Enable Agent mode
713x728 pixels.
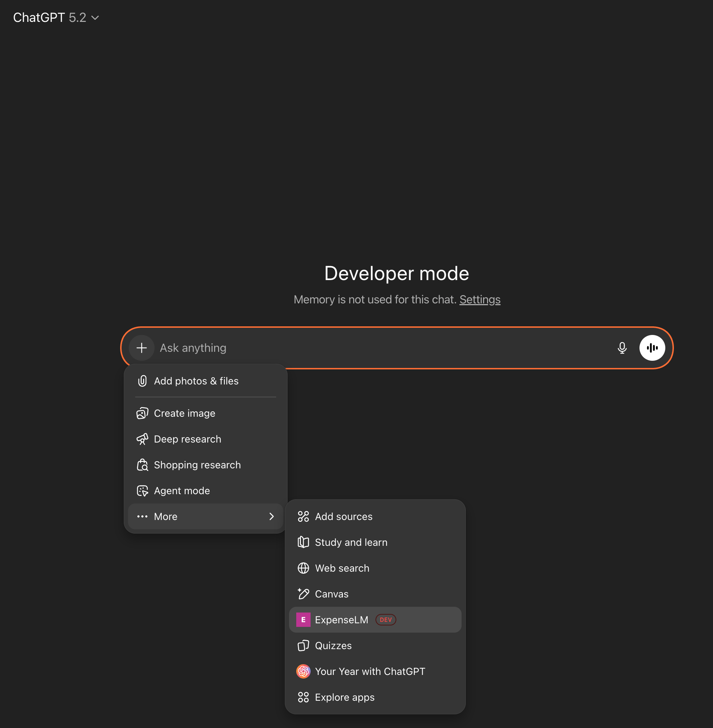coord(181,491)
